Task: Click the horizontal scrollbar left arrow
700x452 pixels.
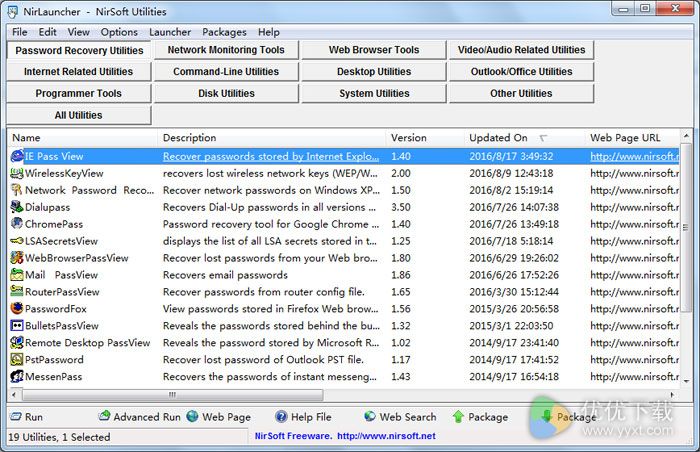Action: coord(14,395)
